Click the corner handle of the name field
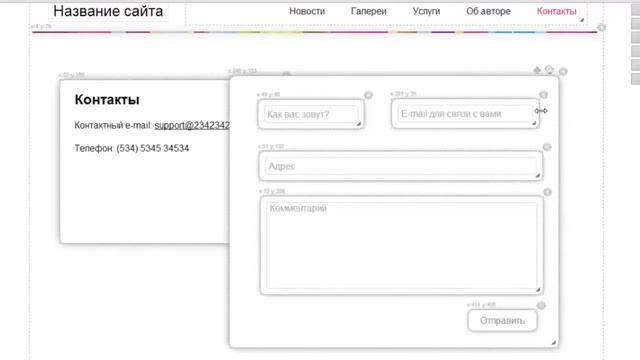Screen dimensions: 640x360 coord(359,124)
